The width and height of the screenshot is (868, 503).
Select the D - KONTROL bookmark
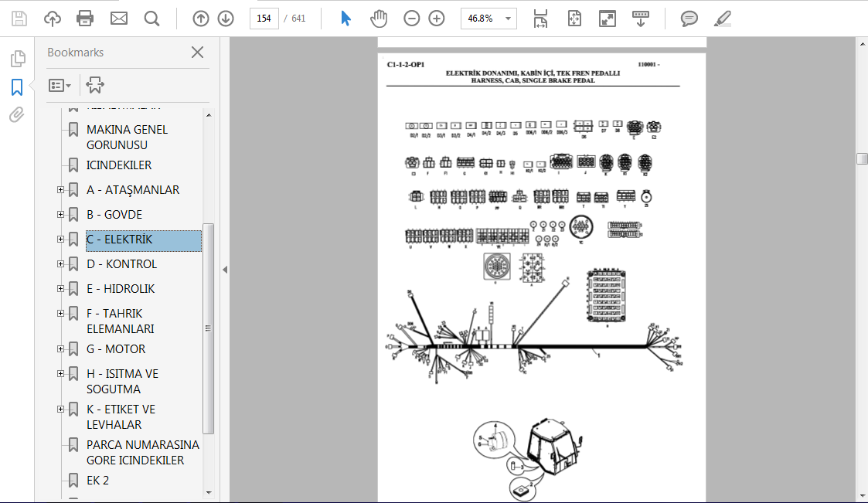(122, 264)
